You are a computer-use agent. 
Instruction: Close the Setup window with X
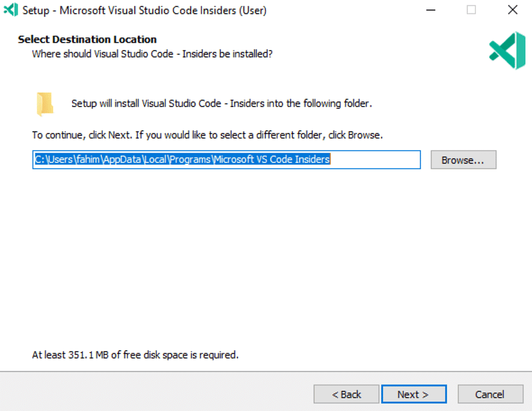(513, 10)
